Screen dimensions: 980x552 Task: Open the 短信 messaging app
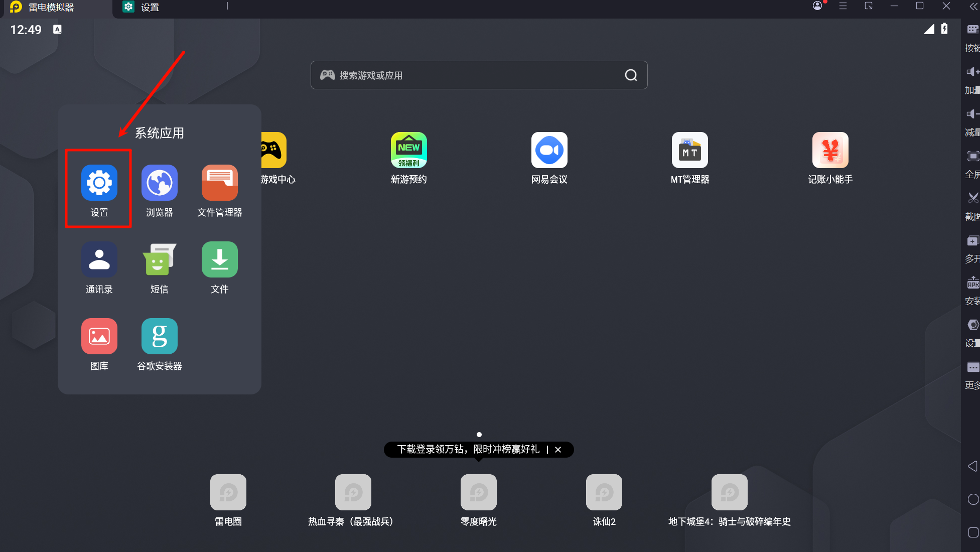[x=159, y=260]
